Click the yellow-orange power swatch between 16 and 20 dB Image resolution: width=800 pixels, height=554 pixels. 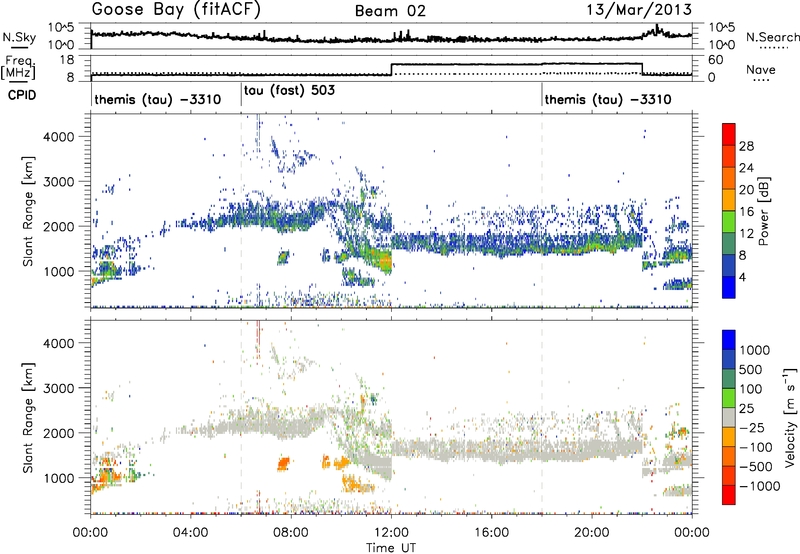[x=729, y=199]
